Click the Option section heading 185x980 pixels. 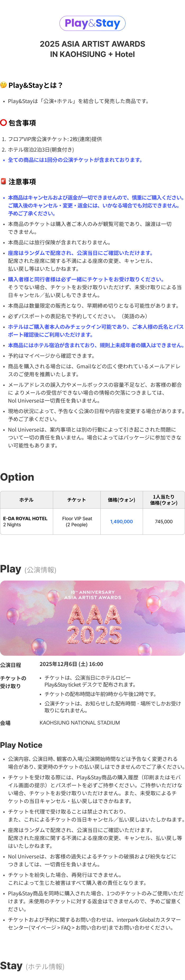tap(17, 477)
